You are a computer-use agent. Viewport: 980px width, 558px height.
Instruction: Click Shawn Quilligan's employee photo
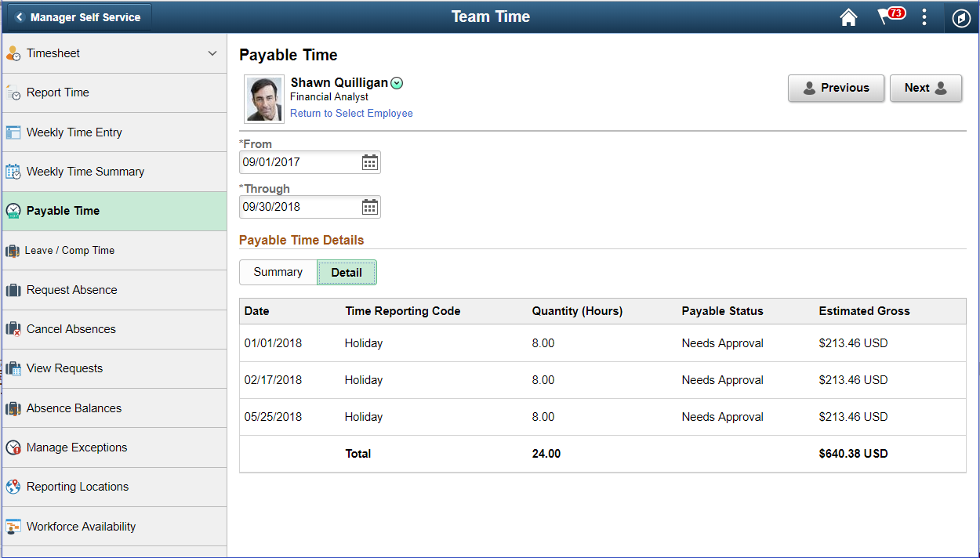264,100
